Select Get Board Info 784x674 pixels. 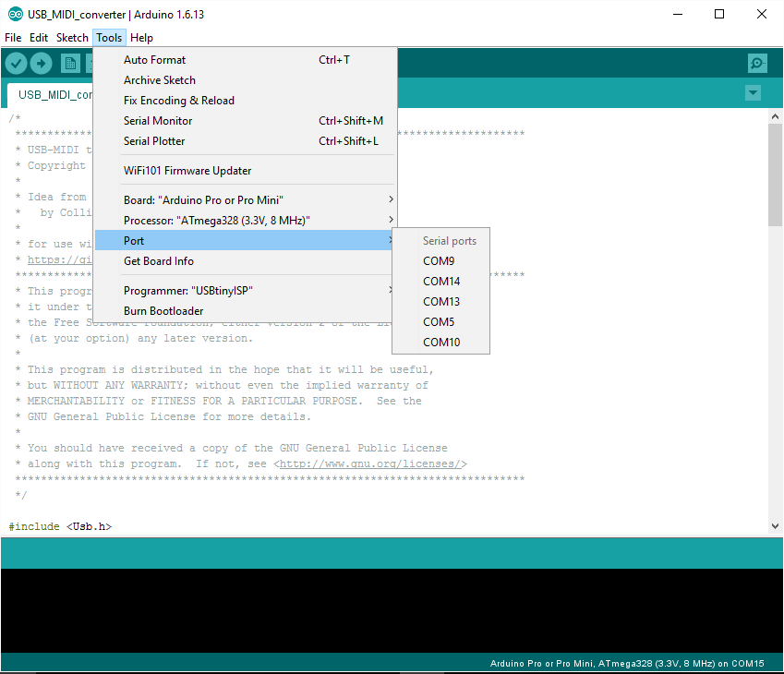pyautogui.click(x=245, y=261)
